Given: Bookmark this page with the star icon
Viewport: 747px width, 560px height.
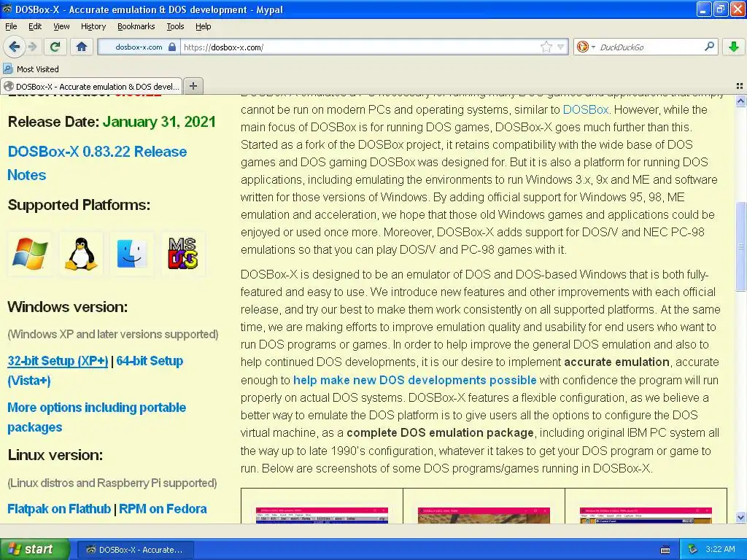Looking at the screenshot, I should [546, 47].
